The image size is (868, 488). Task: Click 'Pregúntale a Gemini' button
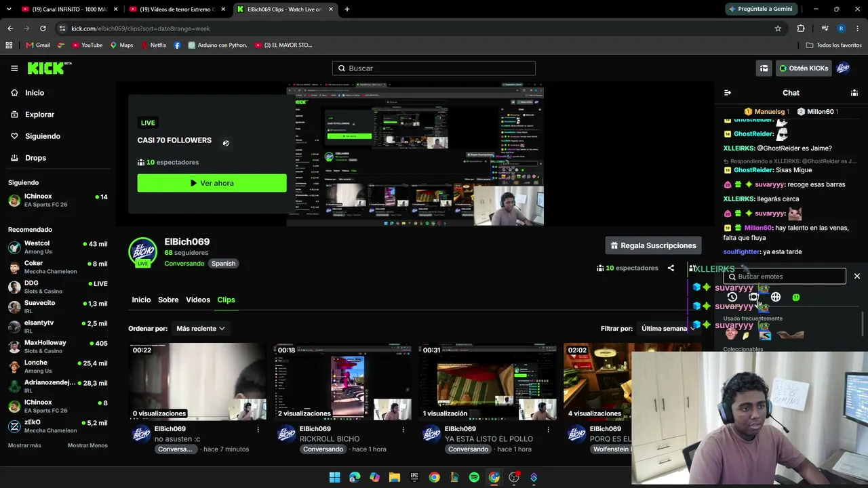click(760, 9)
